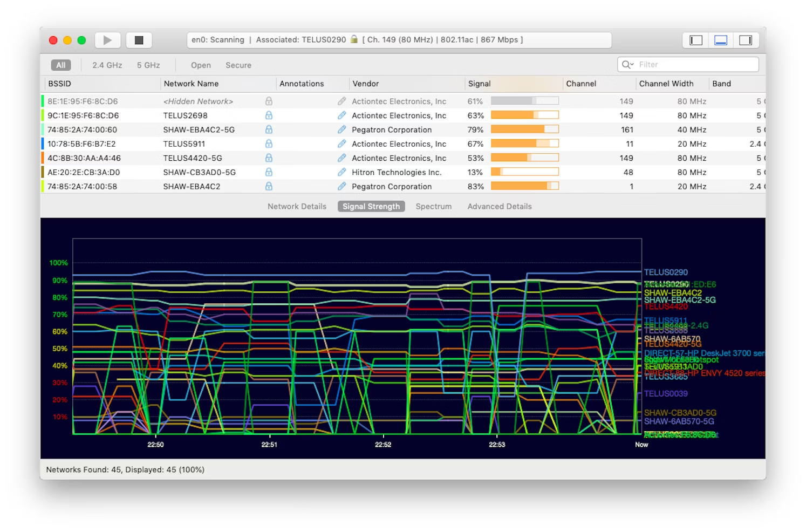806x532 pixels.
Task: Stop scanning using the stop icon
Action: pos(139,40)
